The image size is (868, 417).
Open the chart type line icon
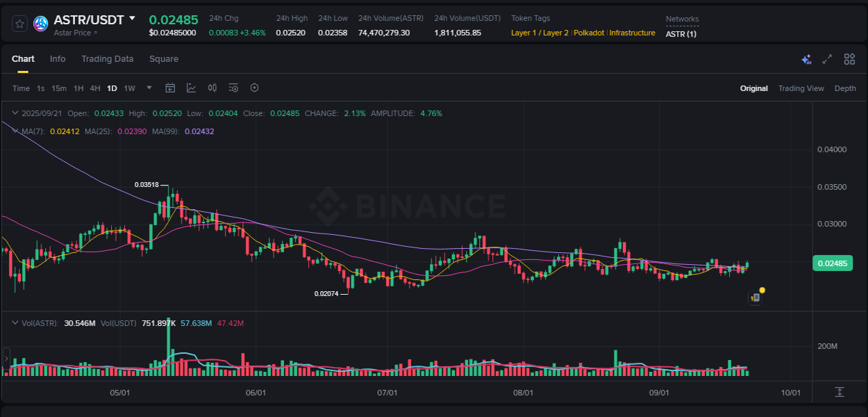click(191, 88)
